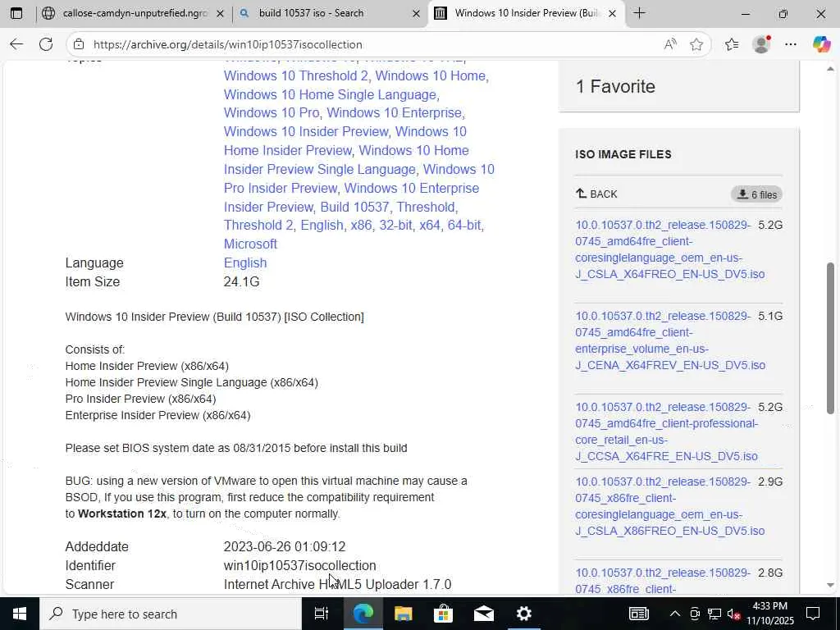Click the 1 Favorite count
The height and width of the screenshot is (630, 840).
point(615,86)
